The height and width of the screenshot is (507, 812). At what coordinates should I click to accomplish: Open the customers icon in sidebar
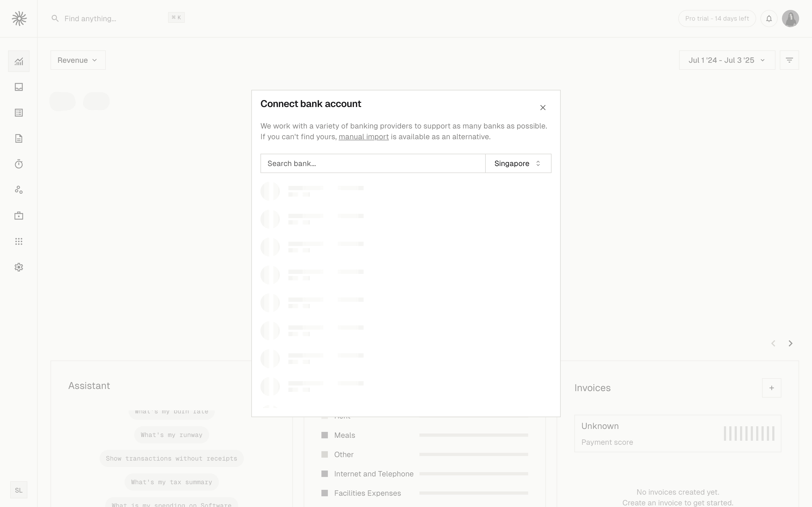tap(19, 190)
